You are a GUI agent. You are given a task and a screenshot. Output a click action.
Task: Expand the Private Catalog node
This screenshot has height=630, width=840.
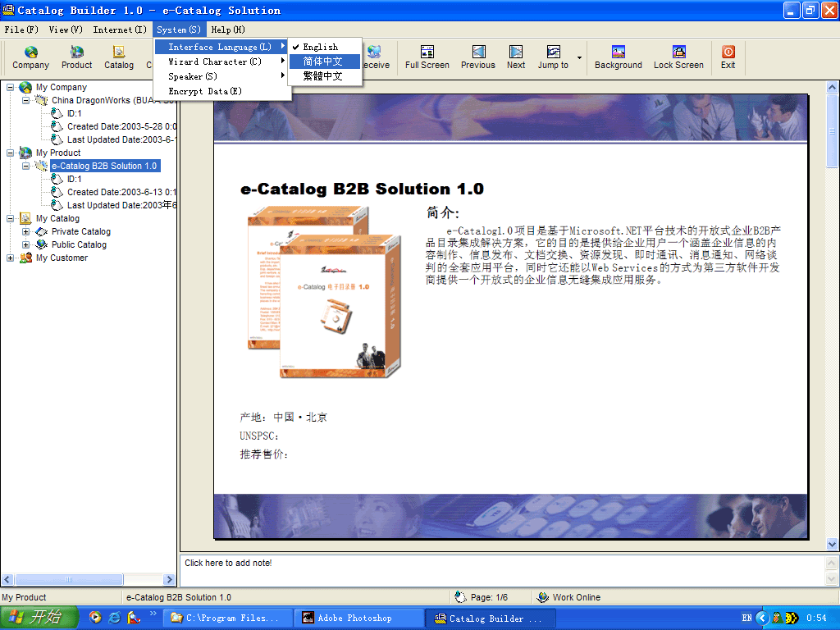pos(25,231)
